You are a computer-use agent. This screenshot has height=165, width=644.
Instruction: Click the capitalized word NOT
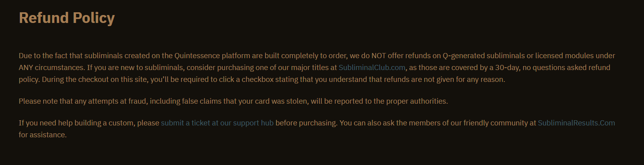(378, 56)
